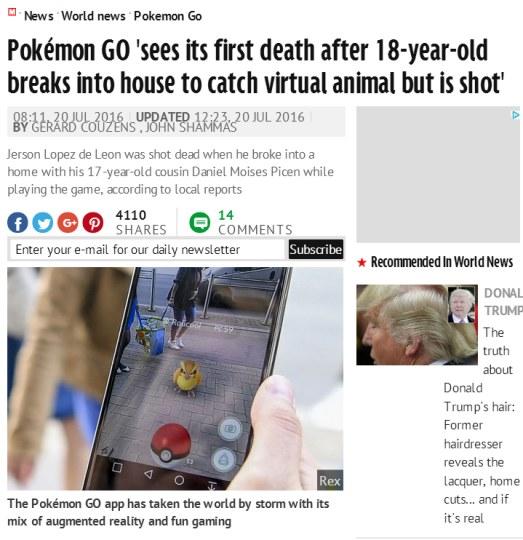Subscribe to the daily newsletter
Image resolution: width=523 pixels, height=540 pixels.
316,249
